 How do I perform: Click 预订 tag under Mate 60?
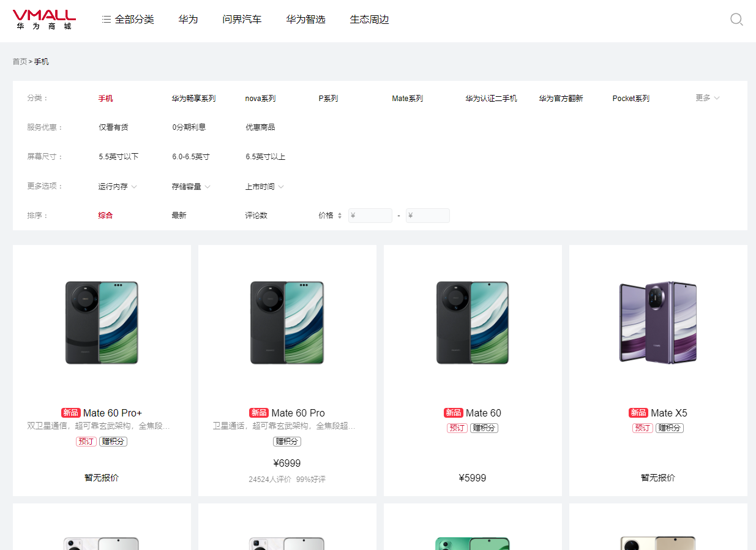coord(457,428)
